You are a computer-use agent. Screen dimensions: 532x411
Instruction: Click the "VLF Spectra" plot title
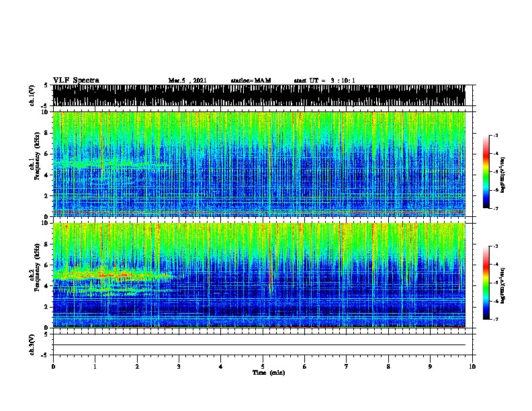click(x=76, y=81)
